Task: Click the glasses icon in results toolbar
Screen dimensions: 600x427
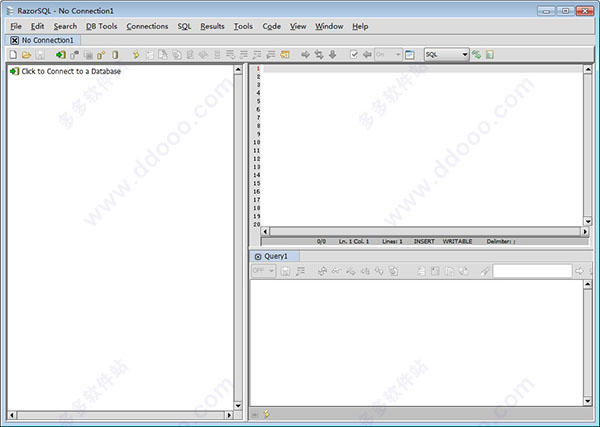Action: click(336, 271)
